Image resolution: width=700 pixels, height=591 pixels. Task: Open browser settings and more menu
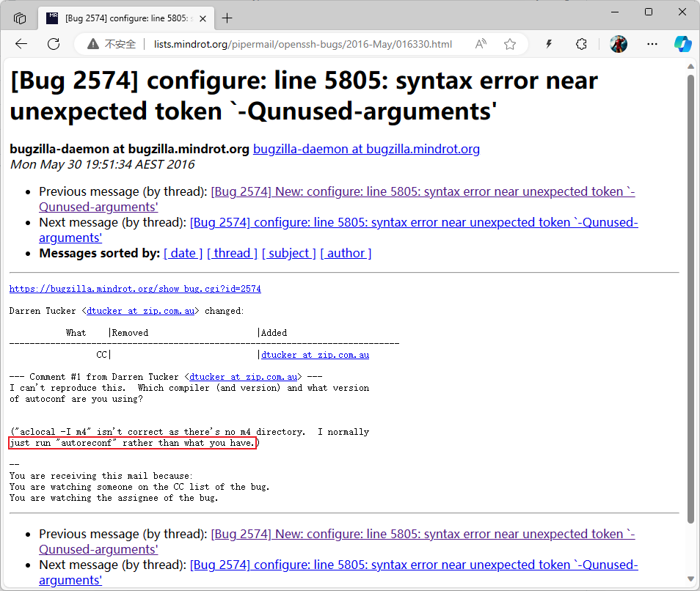[652, 44]
